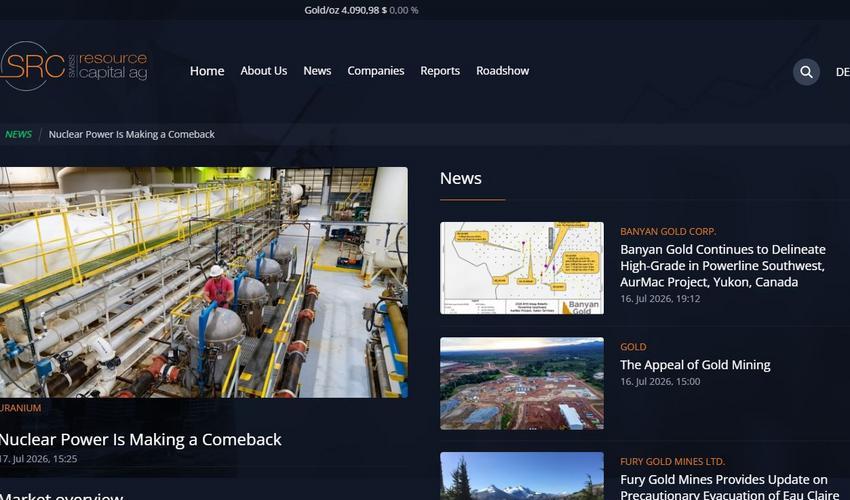Go to Home menu item
Screen dimensions: 850x500
click(x=207, y=71)
